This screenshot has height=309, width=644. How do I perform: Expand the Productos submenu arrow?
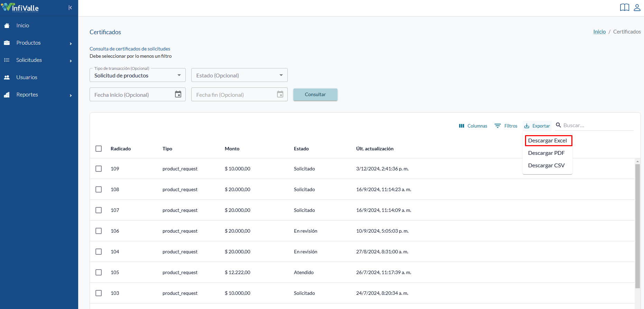coord(71,44)
